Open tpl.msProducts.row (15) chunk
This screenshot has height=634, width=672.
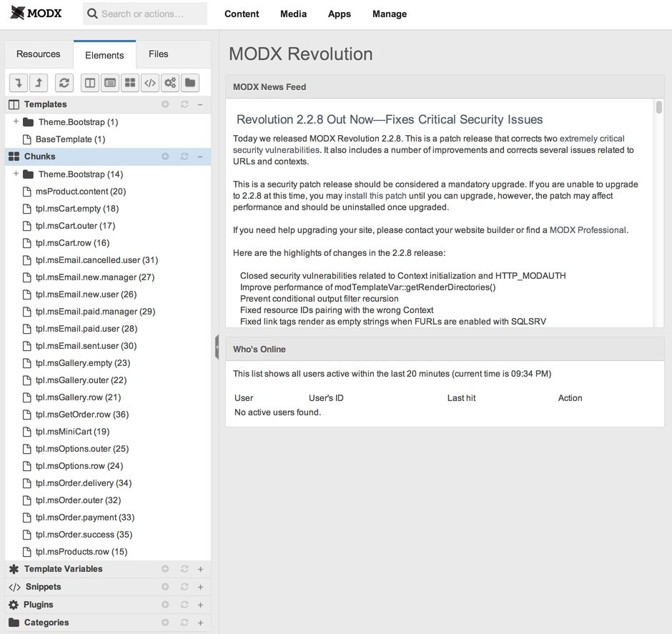pos(81,551)
